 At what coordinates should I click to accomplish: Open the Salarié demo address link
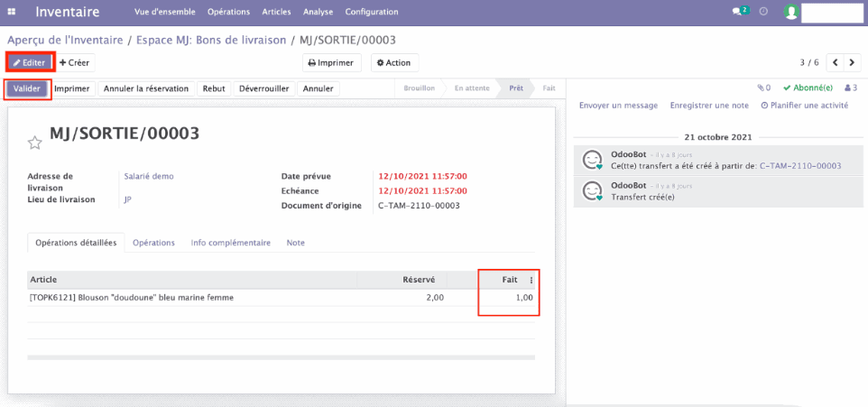click(148, 176)
